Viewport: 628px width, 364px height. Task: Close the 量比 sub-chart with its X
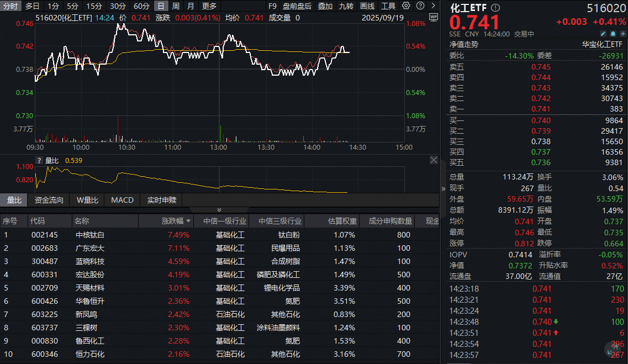coord(434,160)
